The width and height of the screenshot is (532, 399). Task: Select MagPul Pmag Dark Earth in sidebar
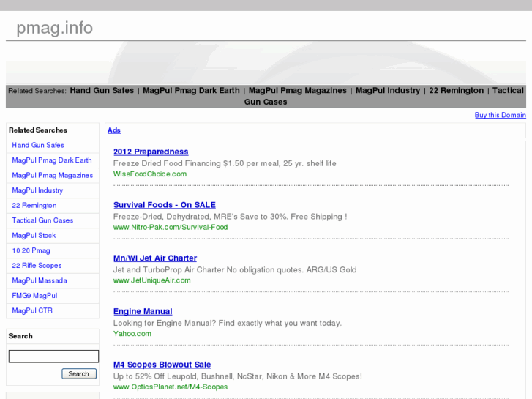[52, 160]
